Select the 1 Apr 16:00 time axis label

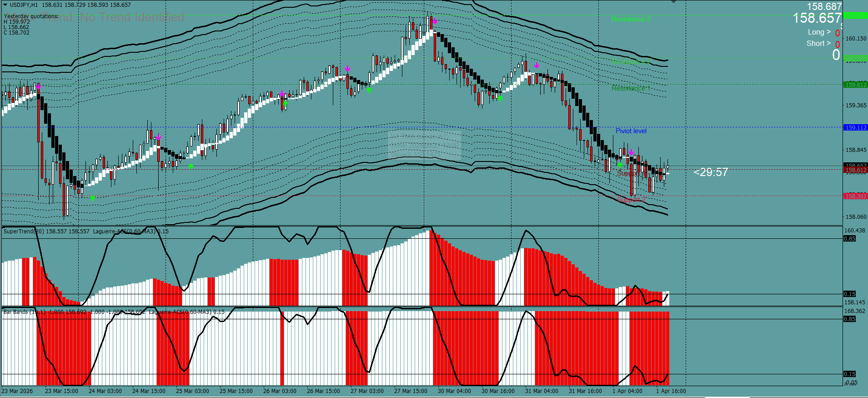pos(671,391)
